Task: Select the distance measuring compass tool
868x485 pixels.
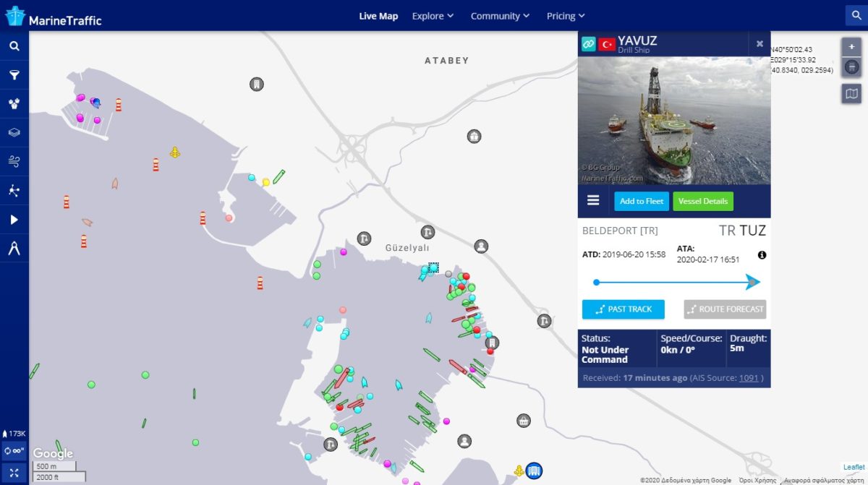Action: click(x=14, y=249)
